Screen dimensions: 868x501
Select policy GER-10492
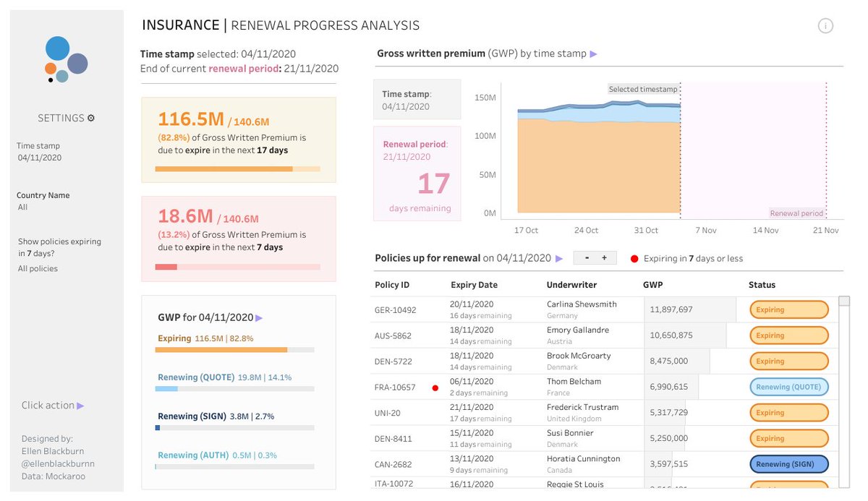pyautogui.click(x=395, y=310)
